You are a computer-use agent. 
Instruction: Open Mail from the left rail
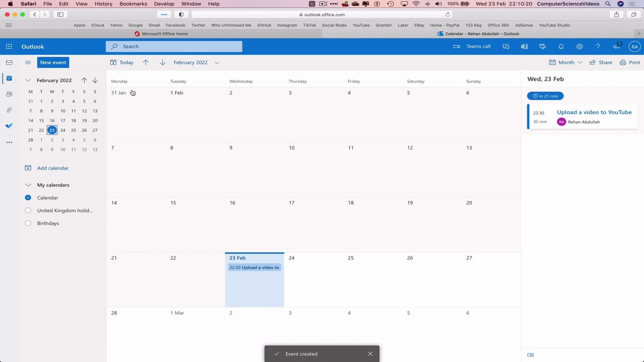(x=9, y=62)
